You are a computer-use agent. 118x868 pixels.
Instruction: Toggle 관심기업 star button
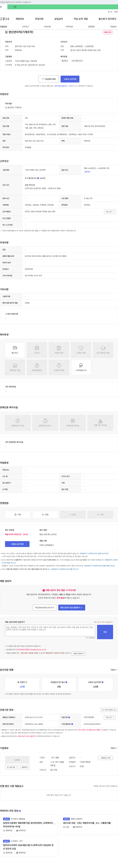coord(11,767)
